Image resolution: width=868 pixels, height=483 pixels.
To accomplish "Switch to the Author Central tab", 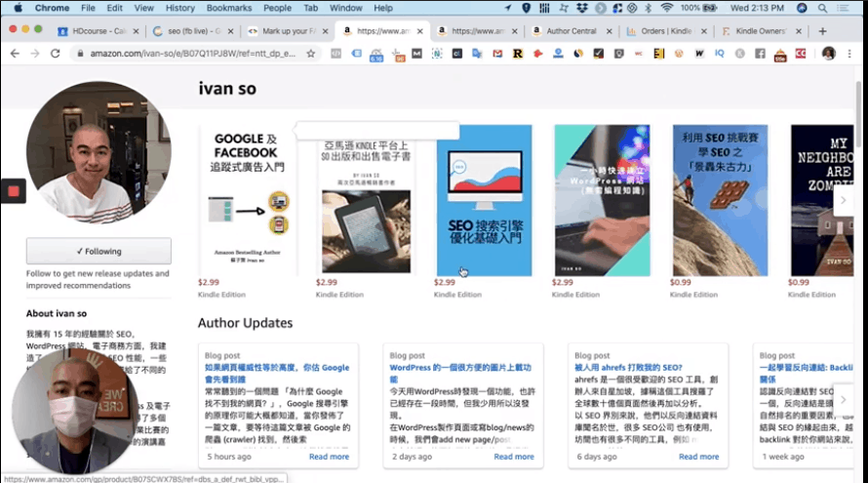I will point(572,31).
